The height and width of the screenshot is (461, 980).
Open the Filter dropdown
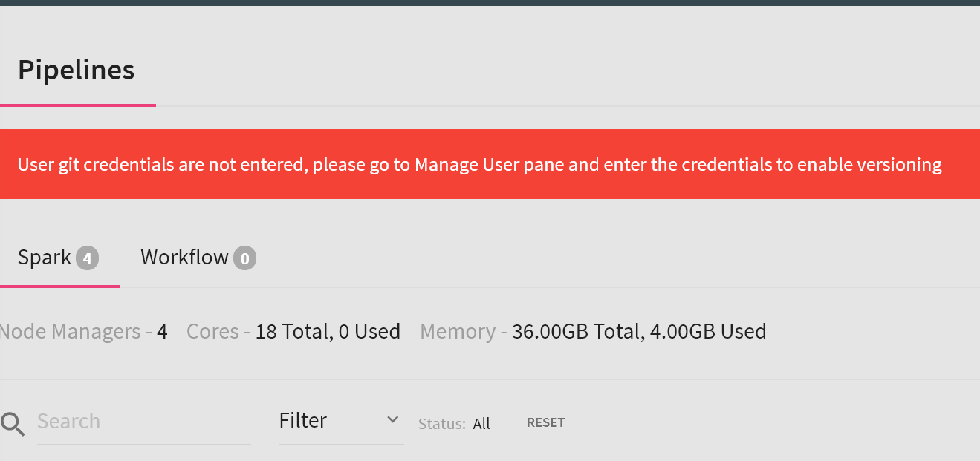(x=340, y=420)
